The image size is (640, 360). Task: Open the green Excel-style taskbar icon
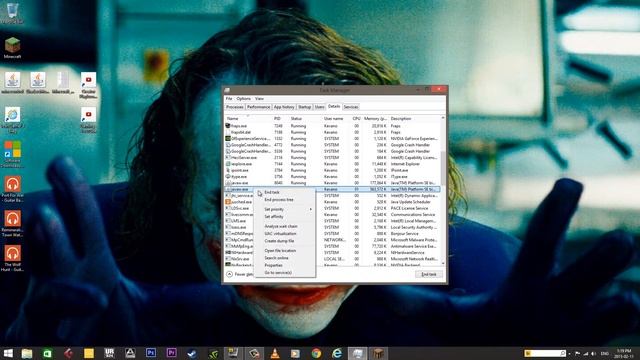47,353
